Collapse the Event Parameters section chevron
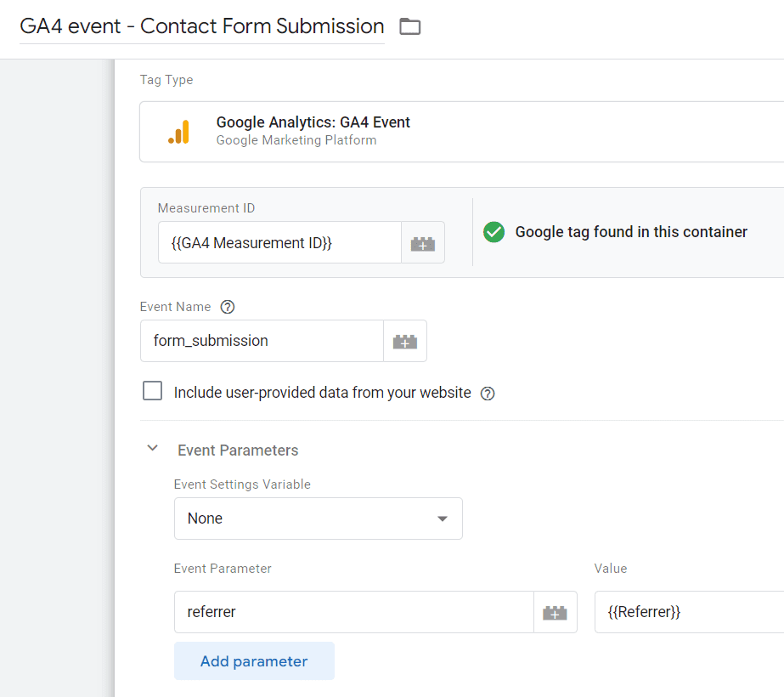Viewport: 784px width, 697px height. (x=153, y=449)
